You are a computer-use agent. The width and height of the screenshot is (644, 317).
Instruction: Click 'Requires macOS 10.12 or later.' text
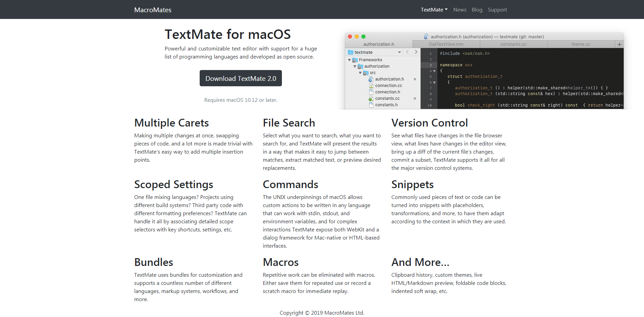(241, 100)
